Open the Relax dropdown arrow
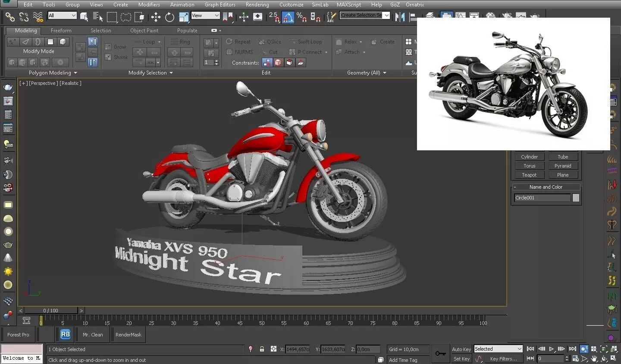 [361, 42]
